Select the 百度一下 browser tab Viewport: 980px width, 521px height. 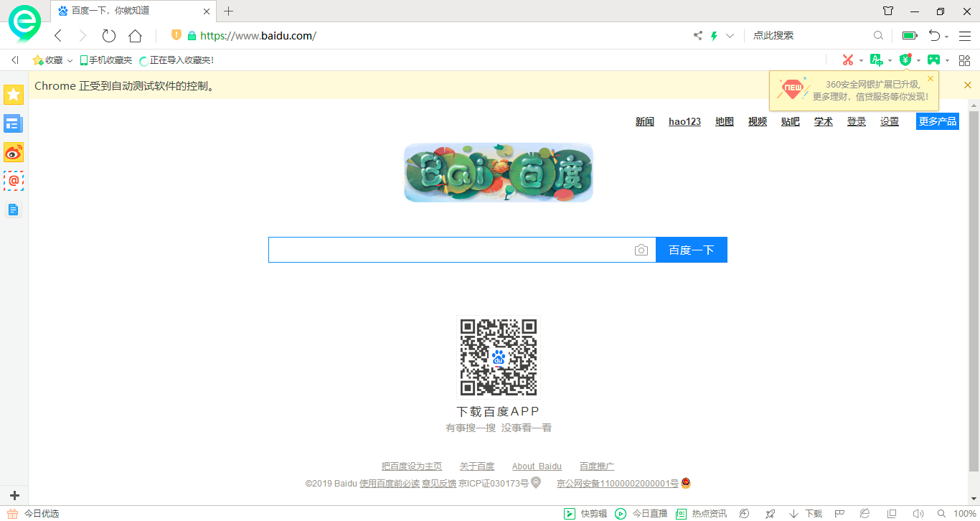click(133, 11)
